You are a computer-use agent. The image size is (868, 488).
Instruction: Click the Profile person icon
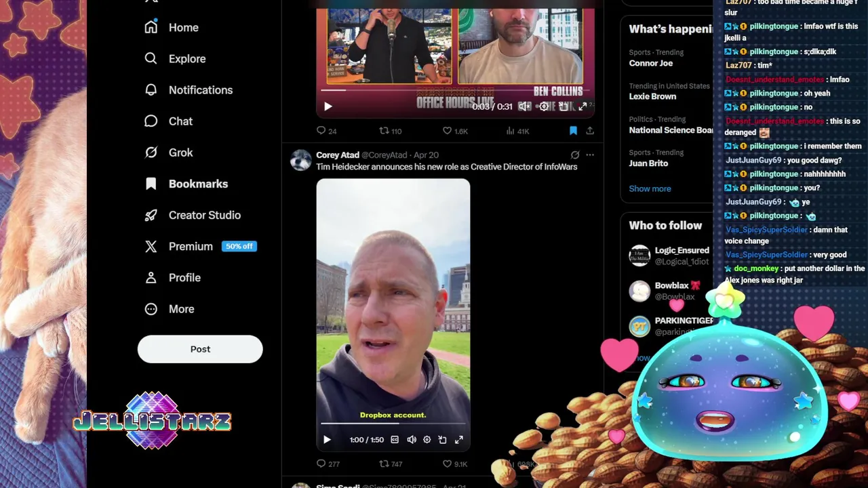[151, 277]
